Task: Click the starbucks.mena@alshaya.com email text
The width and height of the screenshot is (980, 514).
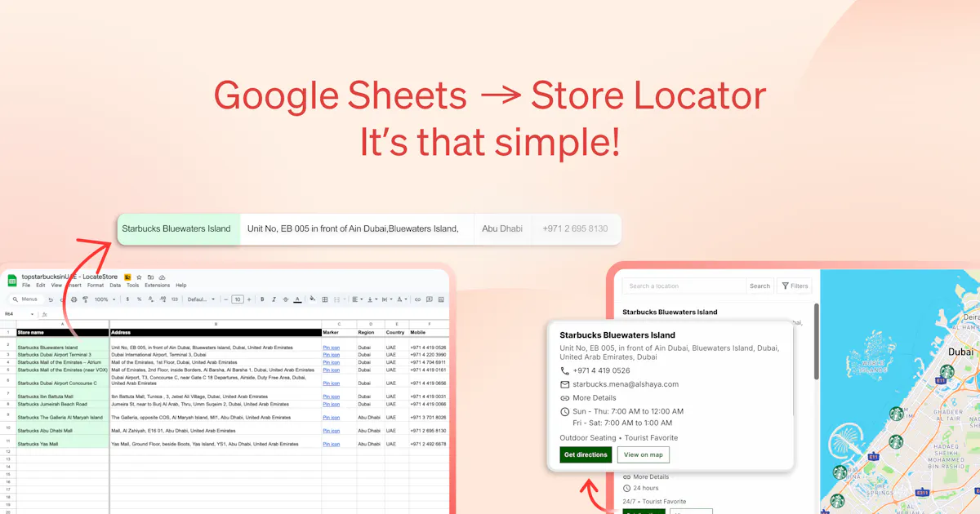Action: (x=626, y=384)
